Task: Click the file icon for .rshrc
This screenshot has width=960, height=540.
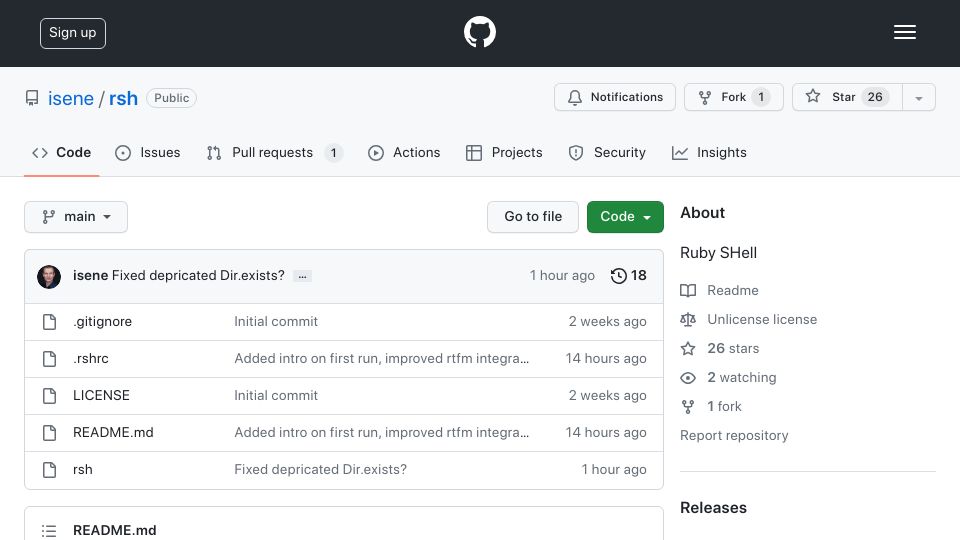Action: pos(50,359)
